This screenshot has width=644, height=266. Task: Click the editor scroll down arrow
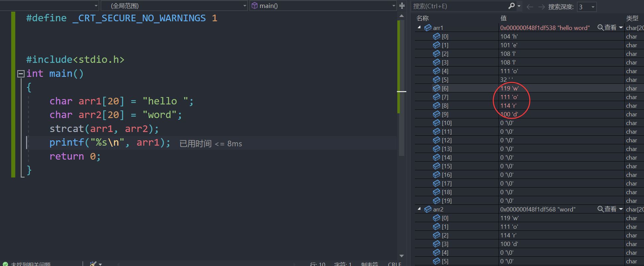pyautogui.click(x=402, y=256)
